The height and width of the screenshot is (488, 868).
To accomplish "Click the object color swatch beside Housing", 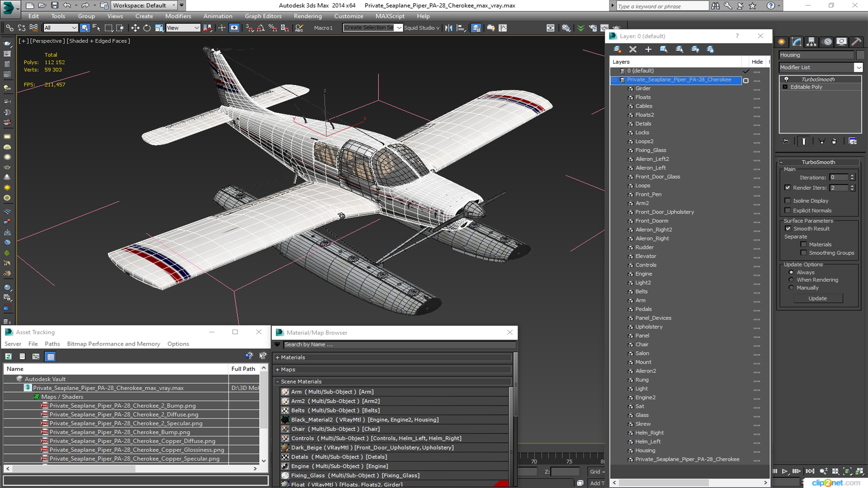I will pyautogui.click(x=860, y=55).
